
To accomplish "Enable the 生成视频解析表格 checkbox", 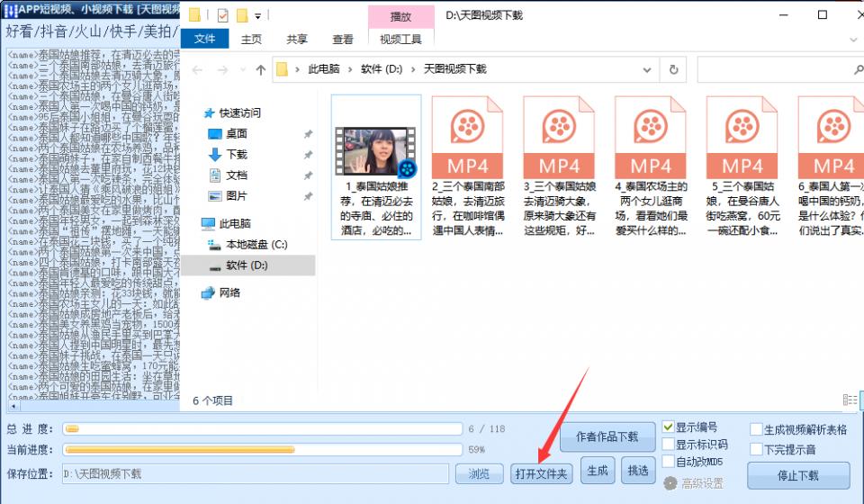I will point(757,429).
